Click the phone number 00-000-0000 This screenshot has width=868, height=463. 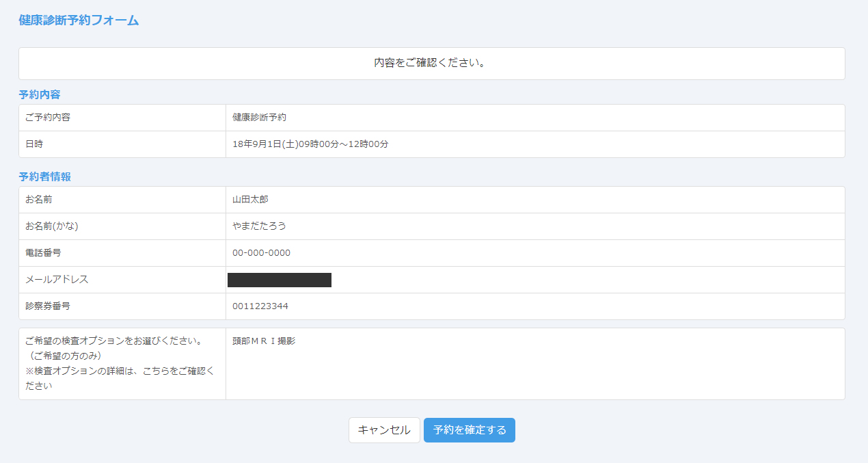[x=261, y=253]
